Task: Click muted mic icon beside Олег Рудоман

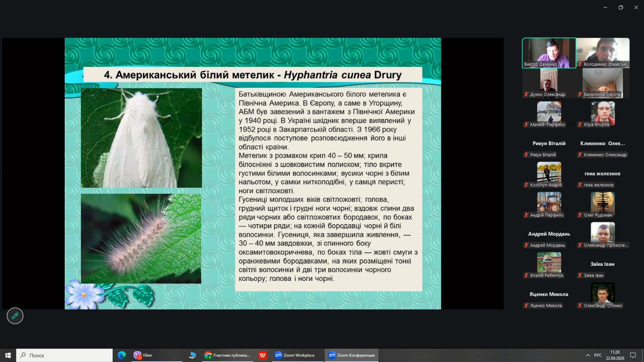Action: (x=580, y=215)
